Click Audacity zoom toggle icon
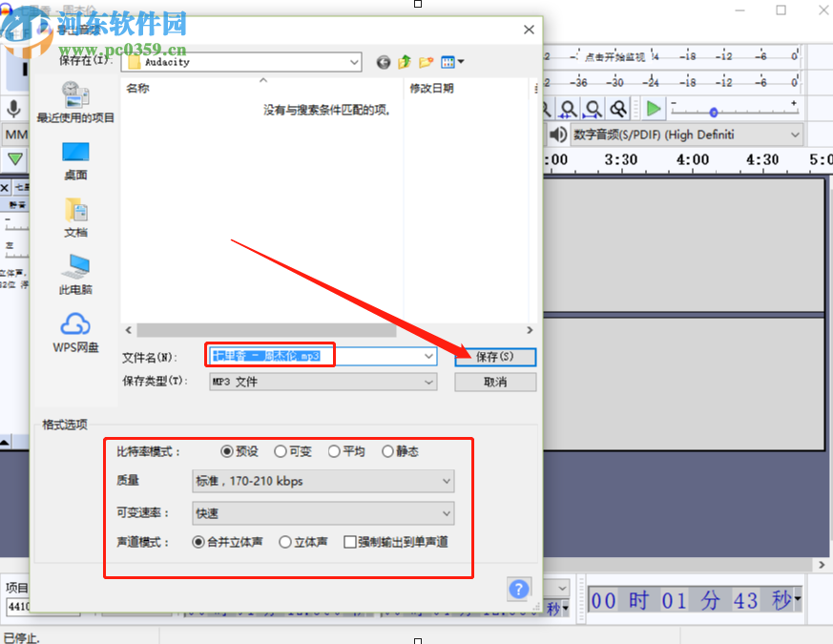Screen dimensions: 833x644 pyautogui.click(x=618, y=109)
